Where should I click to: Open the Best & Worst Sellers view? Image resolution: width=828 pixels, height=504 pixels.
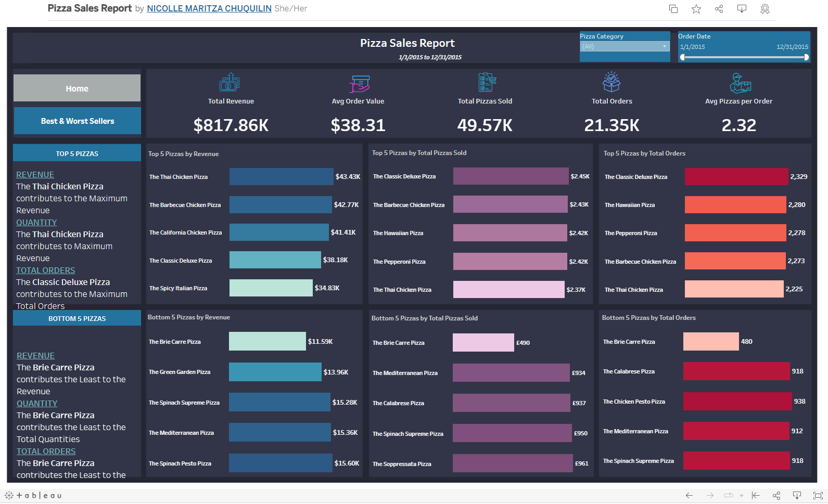78,121
